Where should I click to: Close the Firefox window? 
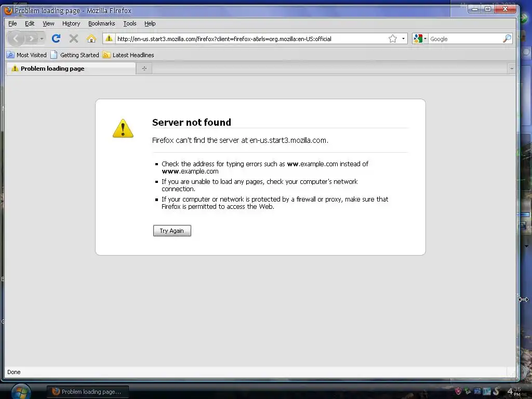click(505, 9)
